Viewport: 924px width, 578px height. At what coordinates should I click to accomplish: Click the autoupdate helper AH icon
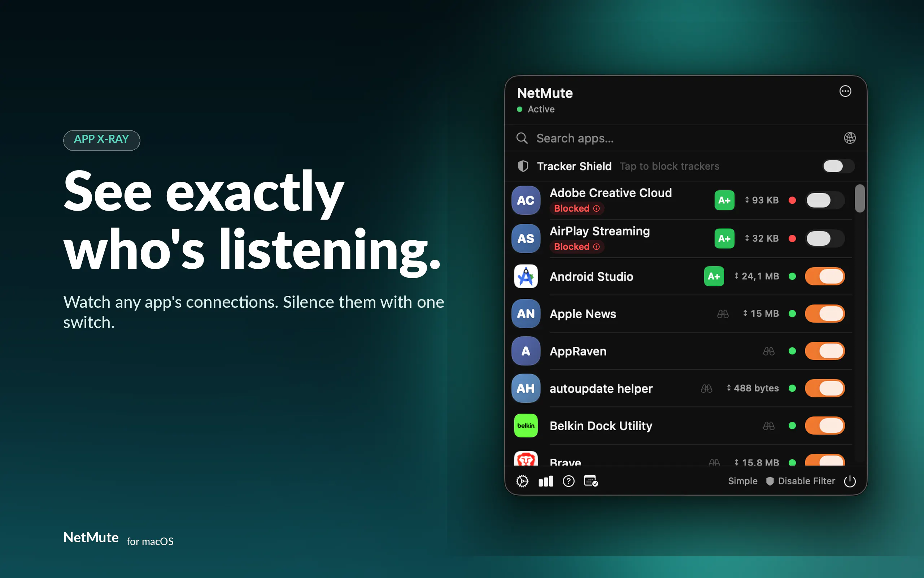click(526, 388)
